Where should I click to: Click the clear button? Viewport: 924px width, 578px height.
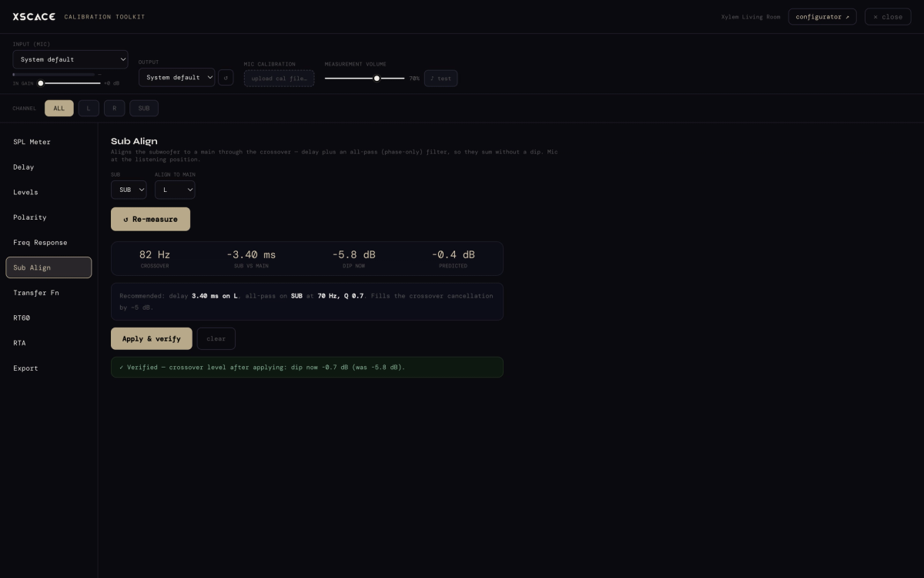point(216,338)
